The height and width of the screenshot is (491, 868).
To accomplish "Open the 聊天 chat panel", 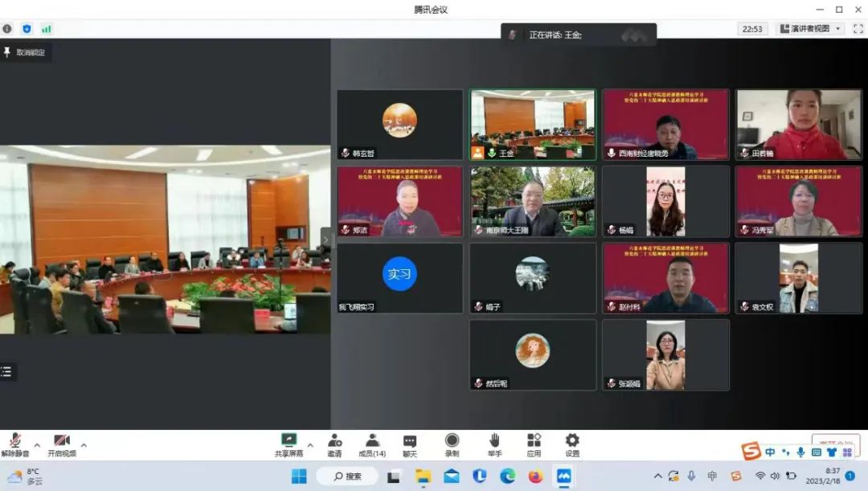I will pyautogui.click(x=410, y=442).
